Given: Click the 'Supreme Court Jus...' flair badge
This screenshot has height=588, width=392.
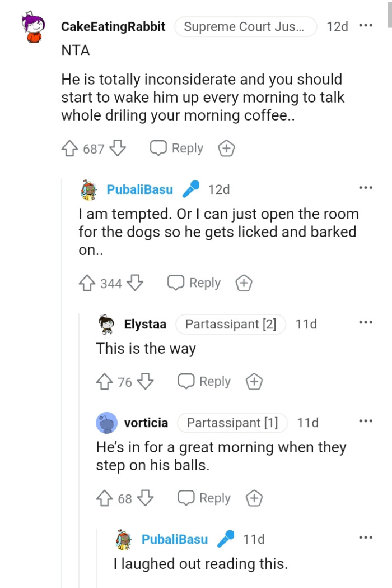Looking at the screenshot, I should pyautogui.click(x=245, y=26).
